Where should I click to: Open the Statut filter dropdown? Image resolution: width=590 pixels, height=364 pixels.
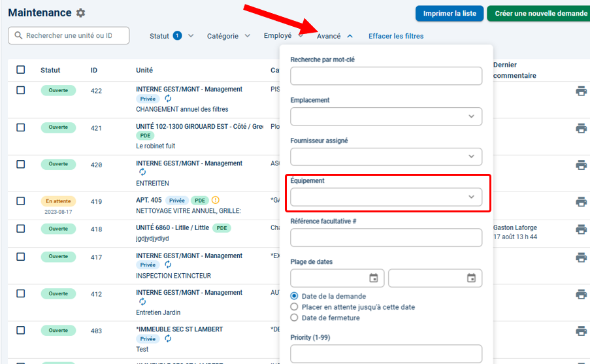[172, 36]
